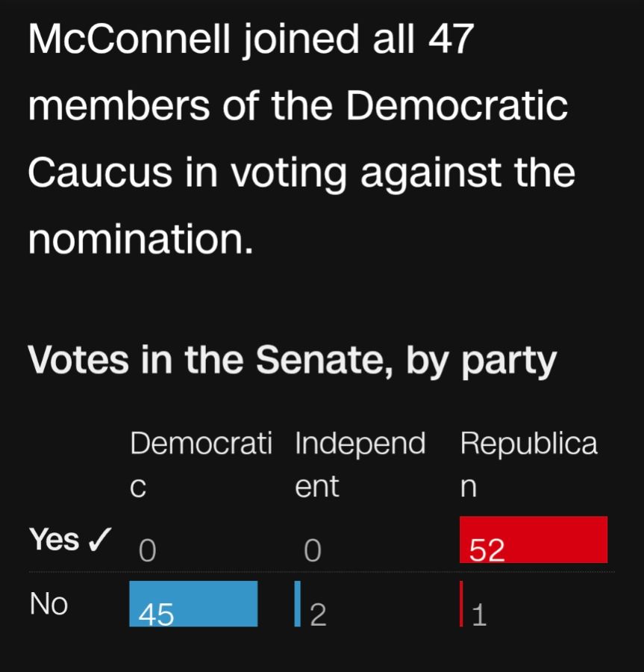
Task: Click the thin blue Independent No bar
Action: [298, 604]
